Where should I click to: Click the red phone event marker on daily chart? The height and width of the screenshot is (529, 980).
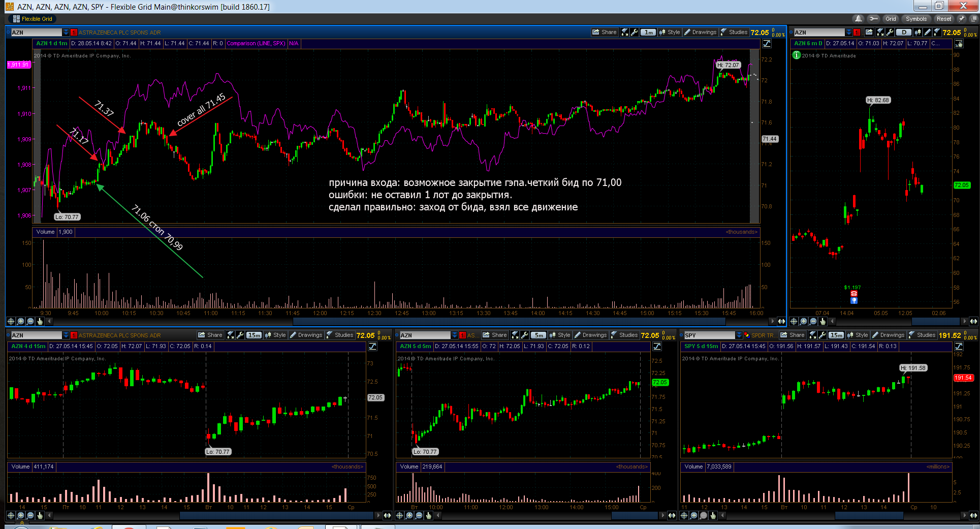pos(854,294)
